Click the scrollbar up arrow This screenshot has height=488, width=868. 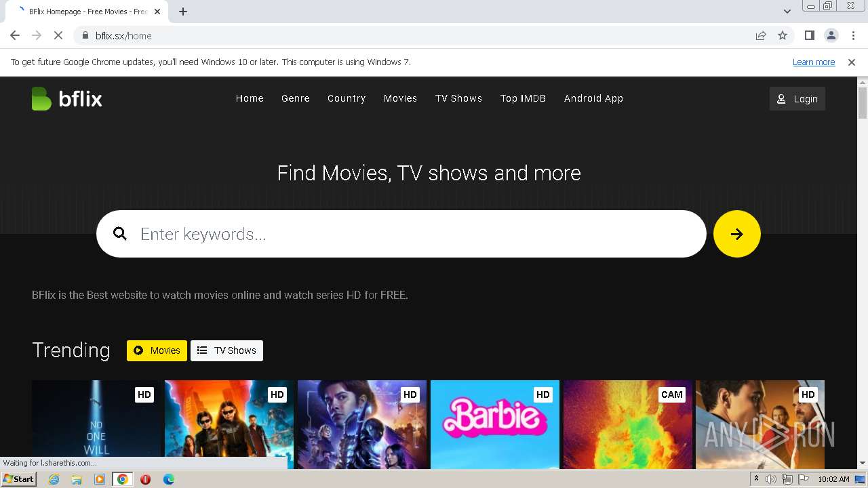point(863,82)
